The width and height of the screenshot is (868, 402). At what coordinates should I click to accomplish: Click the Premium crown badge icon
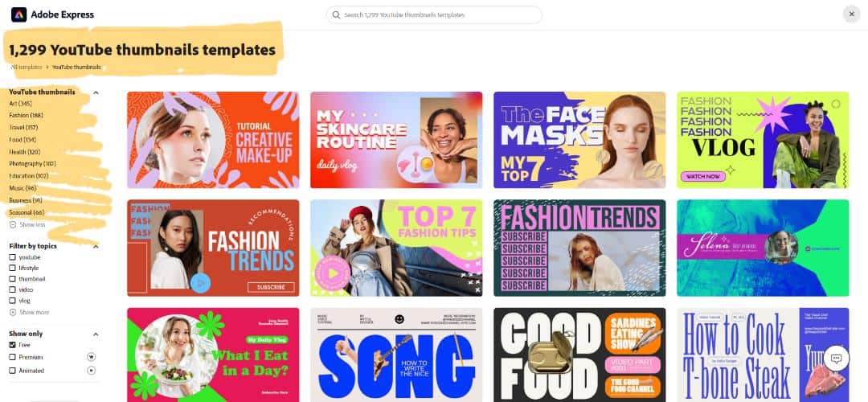92,357
